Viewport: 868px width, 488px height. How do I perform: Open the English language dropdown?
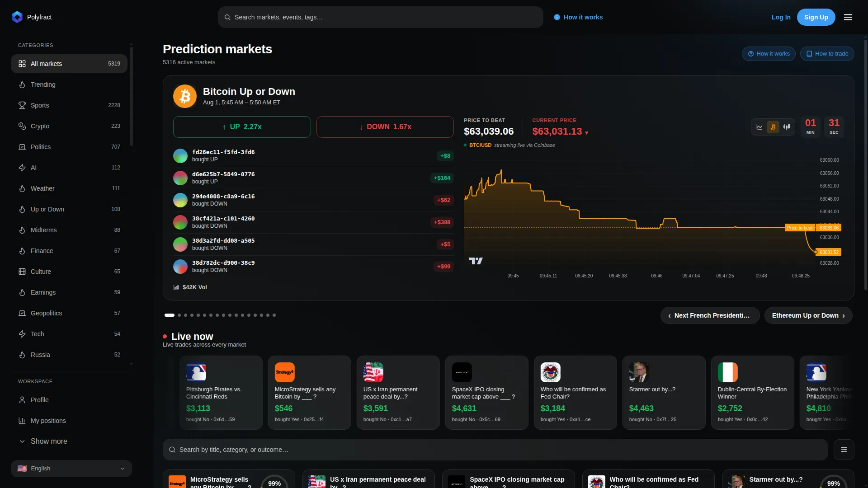(71, 469)
